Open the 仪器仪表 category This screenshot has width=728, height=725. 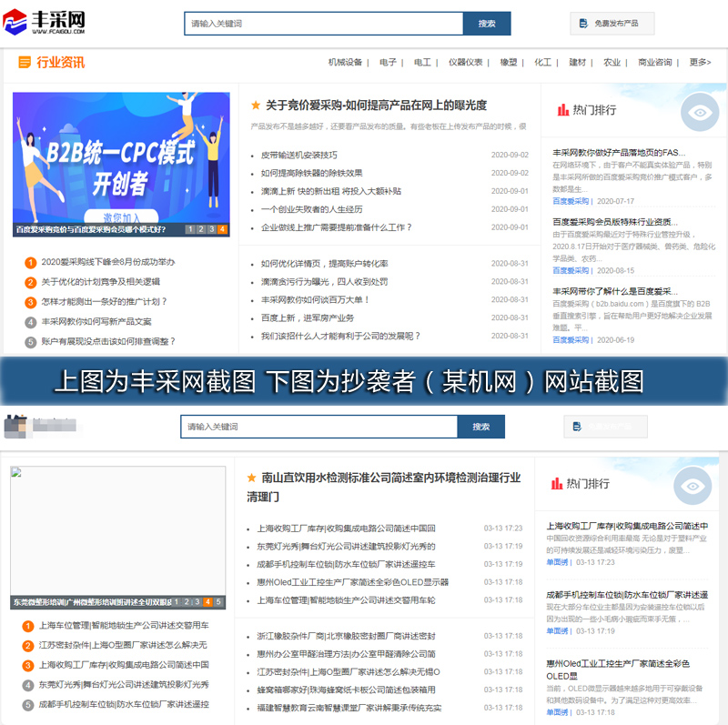pyautogui.click(x=465, y=62)
